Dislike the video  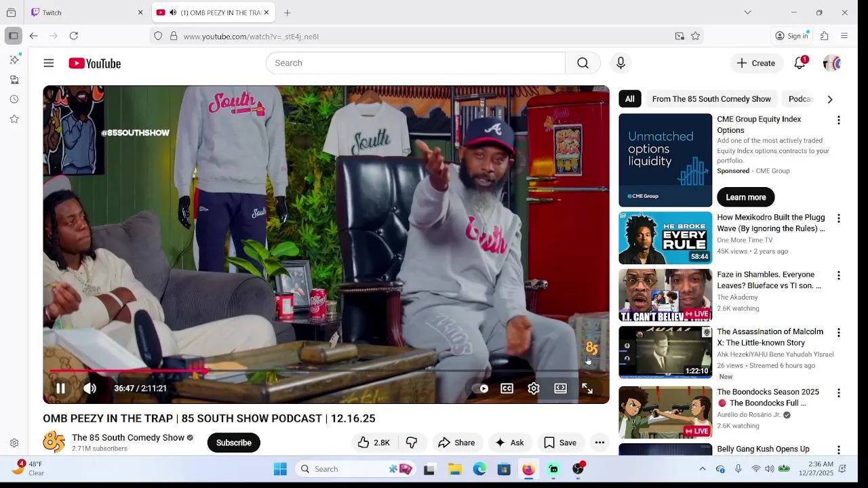412,443
